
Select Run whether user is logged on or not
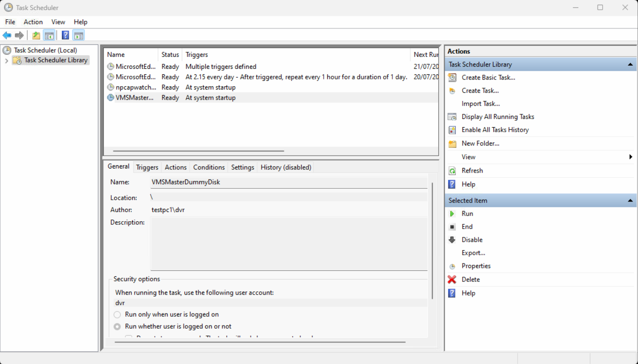(117, 326)
